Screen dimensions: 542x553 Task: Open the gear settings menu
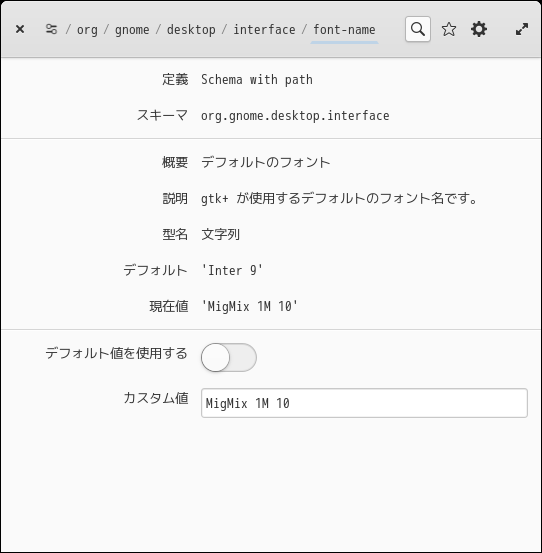pos(479,29)
